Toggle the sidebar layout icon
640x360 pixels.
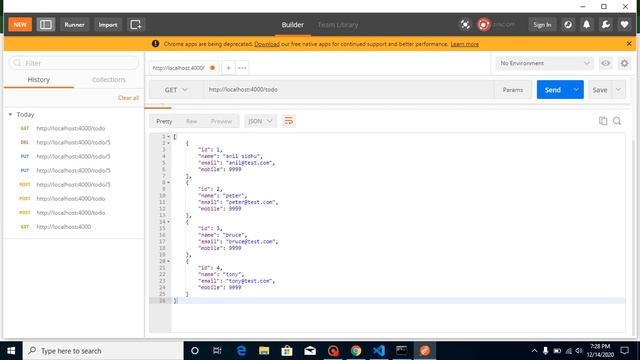(46, 25)
